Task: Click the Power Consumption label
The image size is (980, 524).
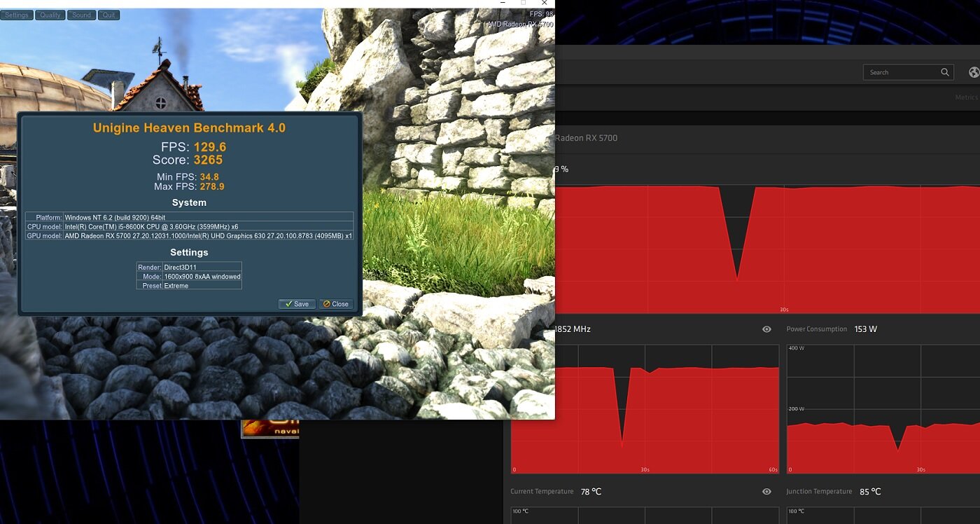Action: tap(816, 329)
